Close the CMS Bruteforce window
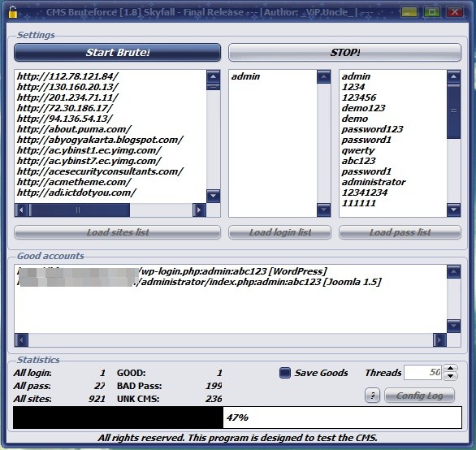The height and width of the screenshot is (450, 476). coord(455,12)
